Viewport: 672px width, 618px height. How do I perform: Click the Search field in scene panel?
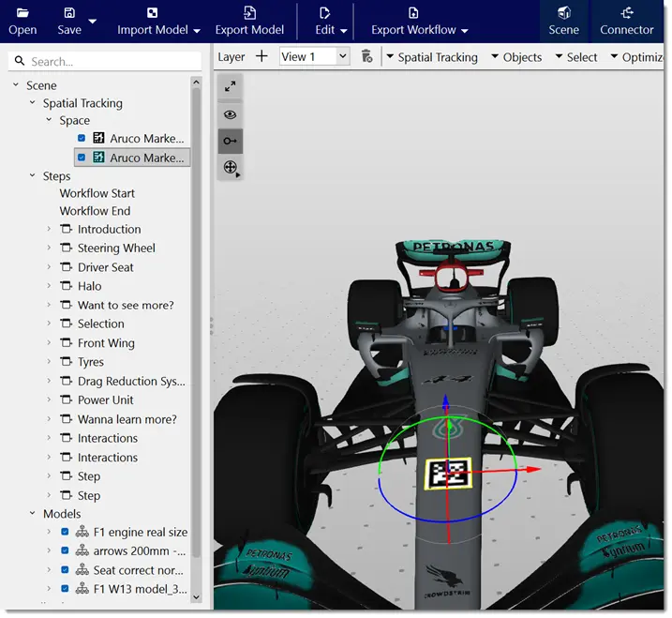coord(105,61)
